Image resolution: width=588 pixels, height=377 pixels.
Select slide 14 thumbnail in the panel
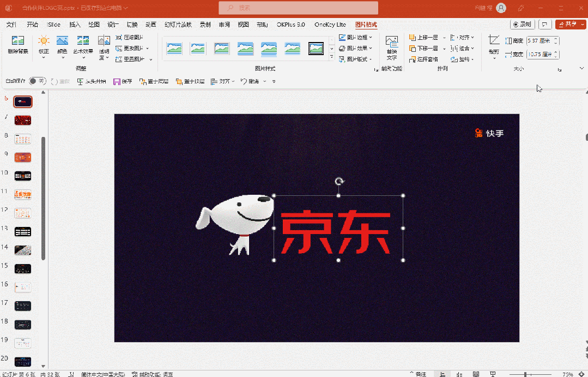coord(22,250)
